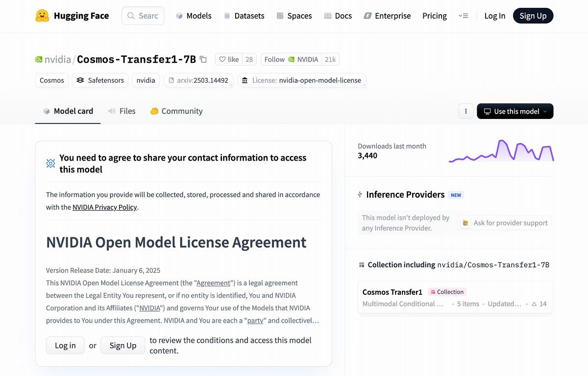Select the Cosmos tag
Viewport: 588px width, 376px height.
(x=52, y=80)
